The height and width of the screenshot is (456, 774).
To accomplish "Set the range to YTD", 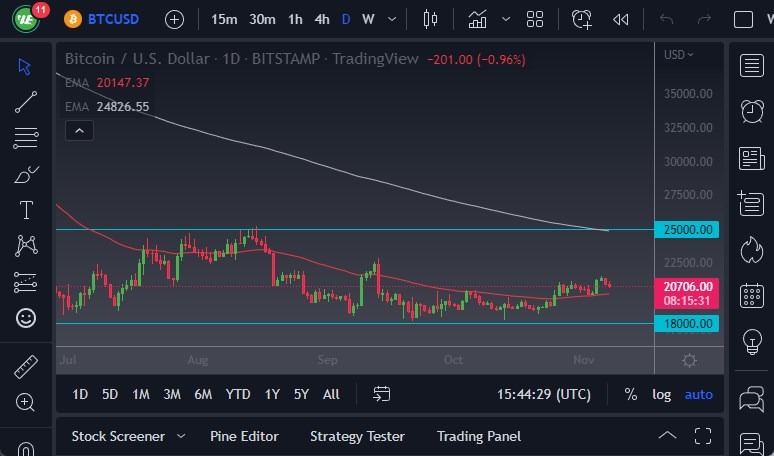I will coord(238,394).
